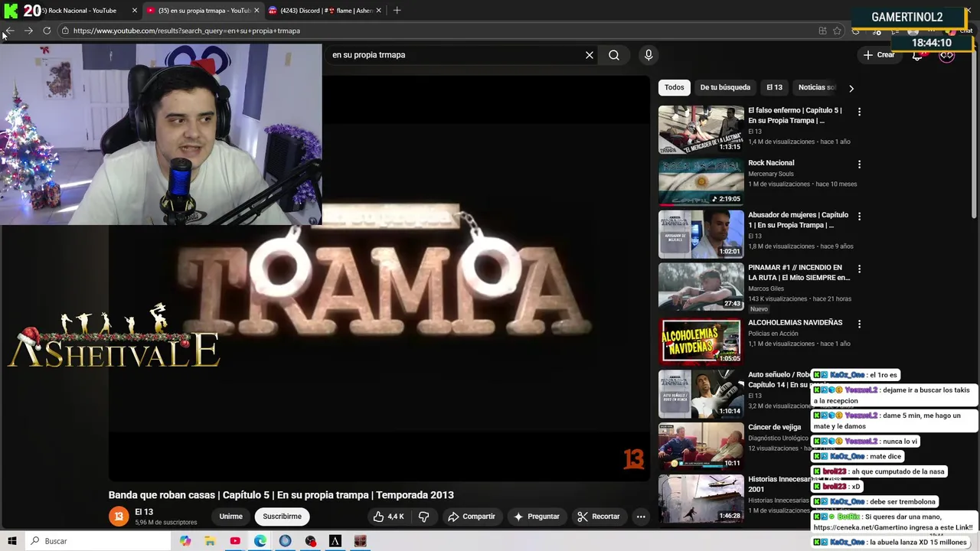Click the video player TRAMPA frame
The image size is (980, 551).
click(x=379, y=278)
